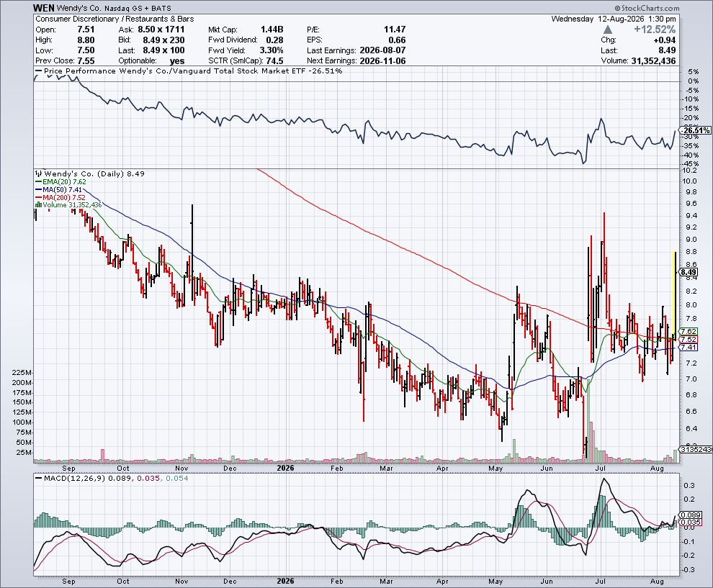Click the date "Wednesday 12-Aug-2026 1:30 pm"
Viewport: 713px width, 588px height.
click(x=614, y=19)
